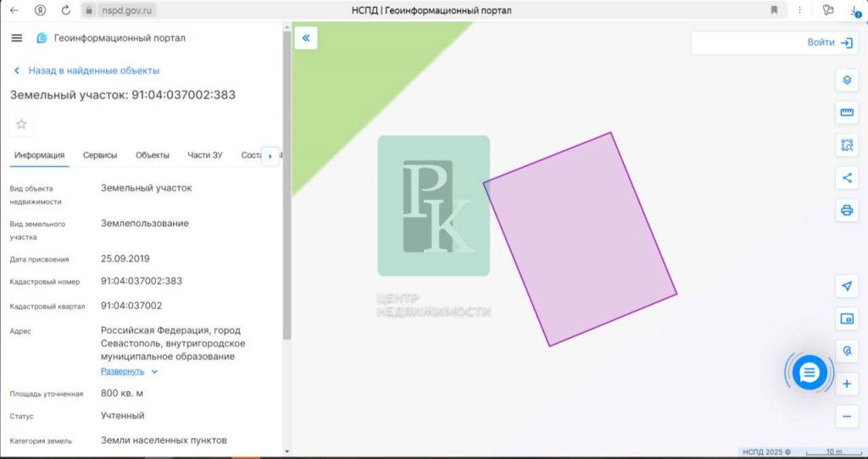
Task: Open the browser extensions icon
Action: point(828,10)
